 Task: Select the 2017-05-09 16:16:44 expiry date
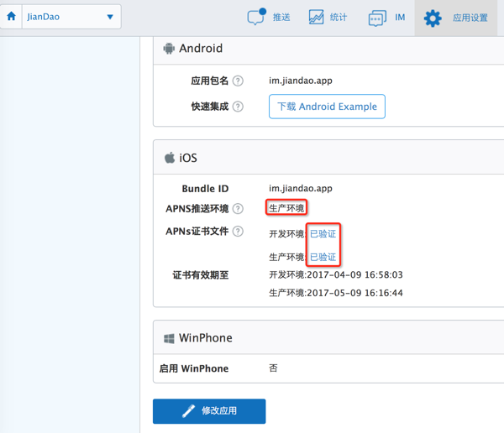354,293
